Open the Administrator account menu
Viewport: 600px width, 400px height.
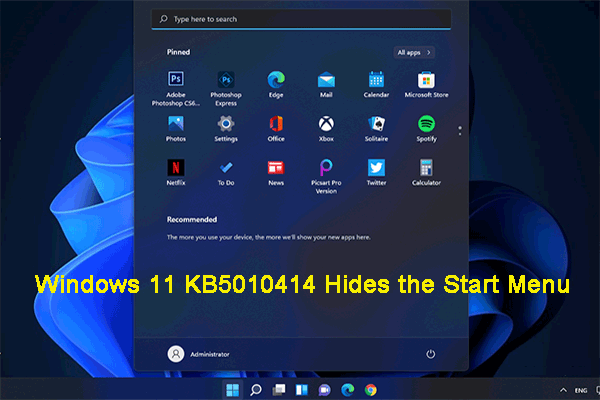point(198,354)
